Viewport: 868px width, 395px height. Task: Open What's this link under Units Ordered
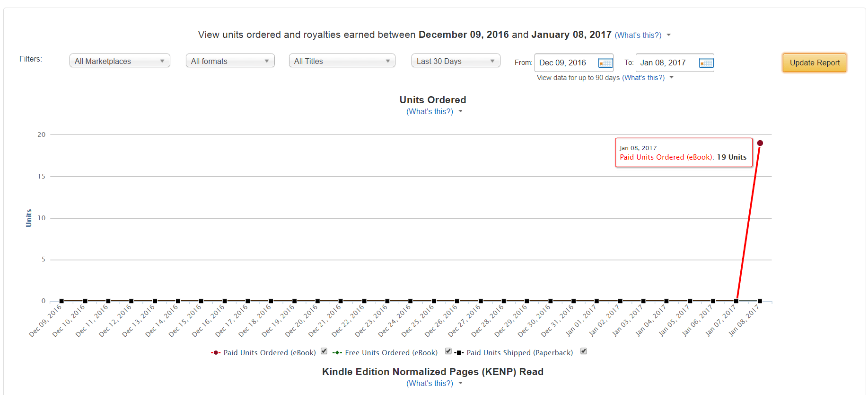click(430, 112)
